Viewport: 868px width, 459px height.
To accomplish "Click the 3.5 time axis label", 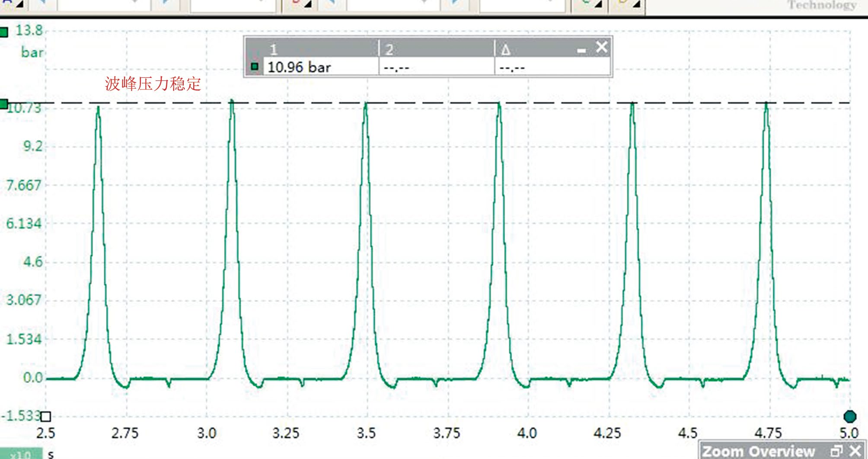I will [367, 433].
